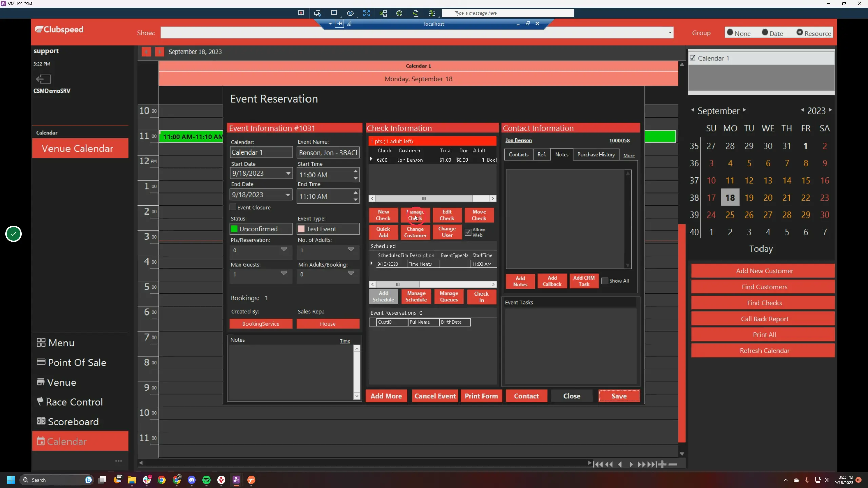The height and width of the screenshot is (488, 868).
Task: Select the Resource group radio button
Action: 800,33
